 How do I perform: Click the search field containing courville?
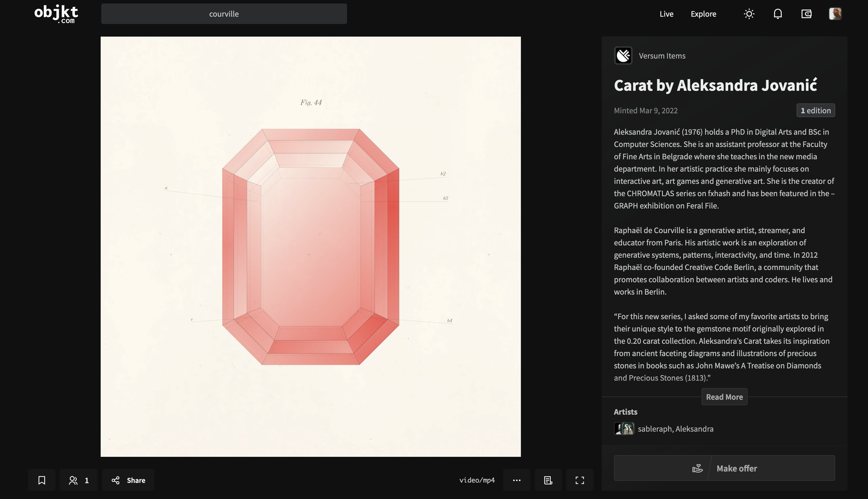(224, 14)
